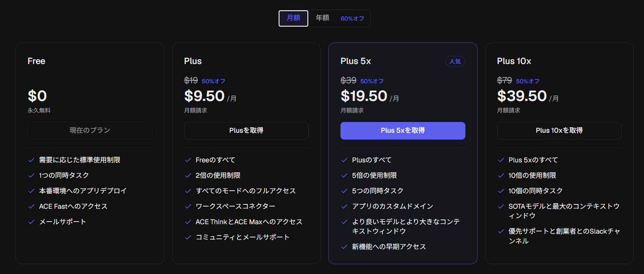
Task: Click the Plus 5xを取得 button
Action: [403, 131]
